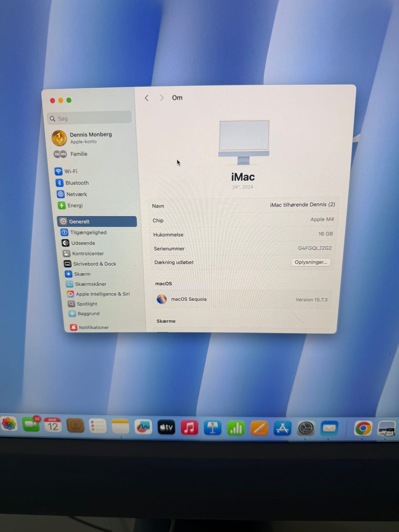The image size is (399, 532).
Task: Open the Energi settings pane
Action: tap(70, 205)
